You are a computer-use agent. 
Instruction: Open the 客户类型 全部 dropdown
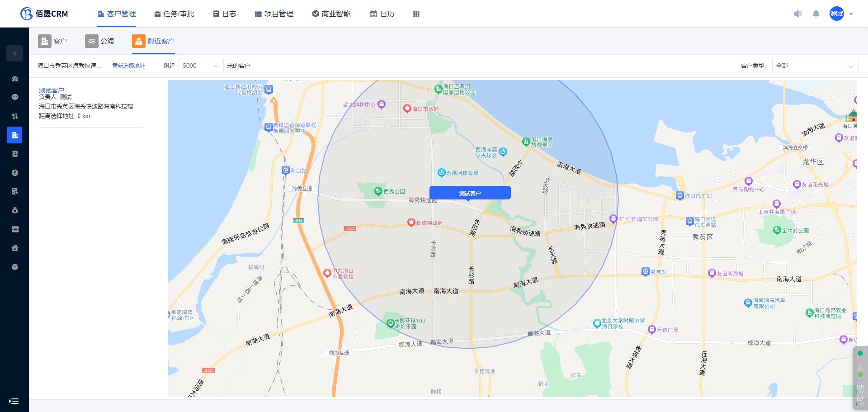[x=815, y=66]
